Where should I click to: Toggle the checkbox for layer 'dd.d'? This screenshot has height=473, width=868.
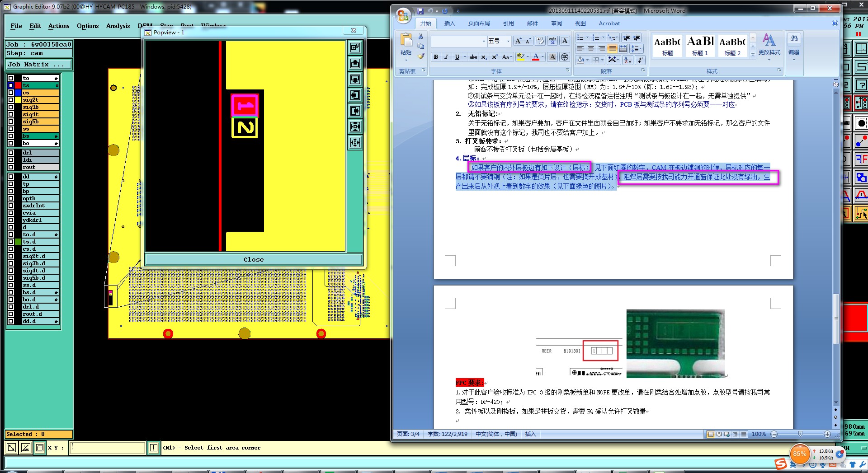11,321
